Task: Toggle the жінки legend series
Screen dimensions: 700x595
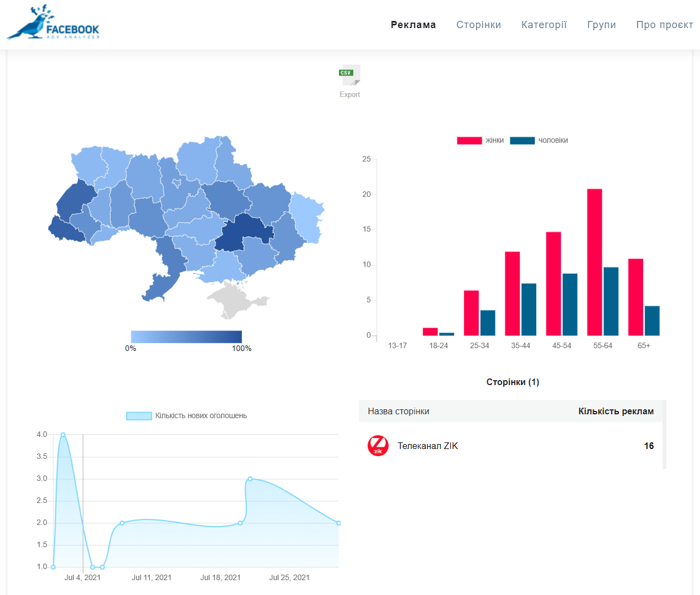Action: (x=480, y=140)
